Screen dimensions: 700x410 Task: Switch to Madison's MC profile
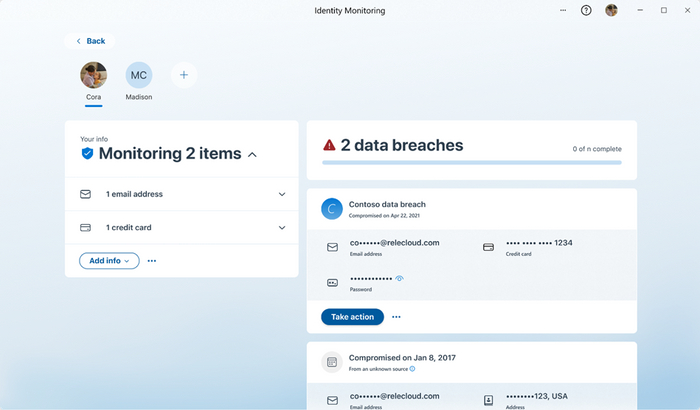coord(139,75)
